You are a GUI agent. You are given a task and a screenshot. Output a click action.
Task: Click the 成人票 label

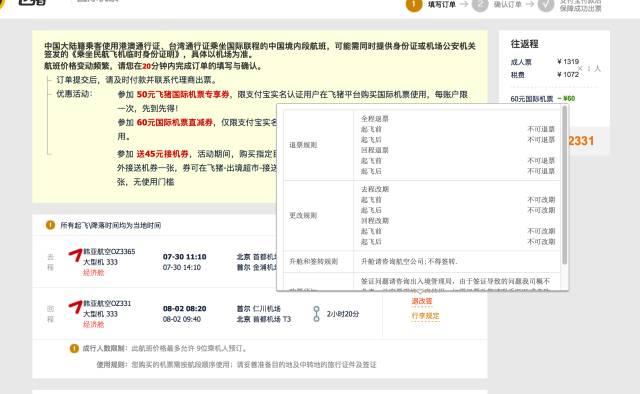521,62
